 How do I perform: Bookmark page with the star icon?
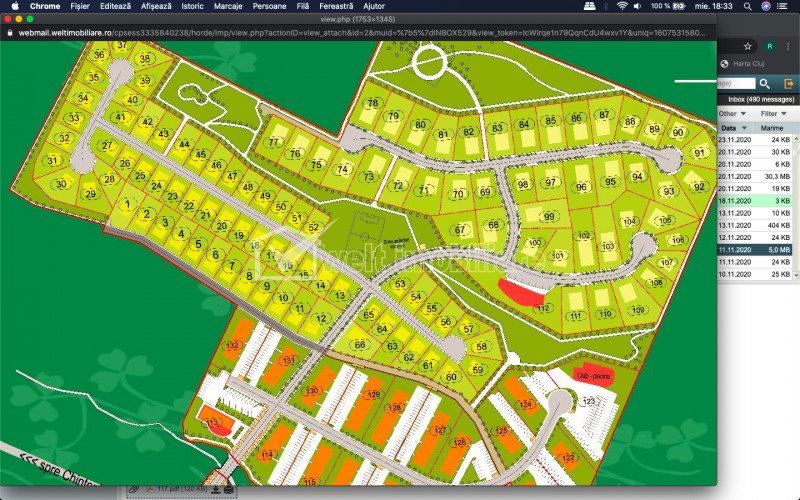(x=745, y=46)
